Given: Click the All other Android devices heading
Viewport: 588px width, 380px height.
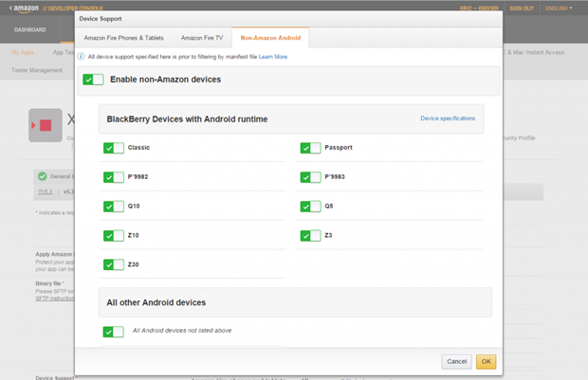Looking at the screenshot, I should (x=156, y=302).
